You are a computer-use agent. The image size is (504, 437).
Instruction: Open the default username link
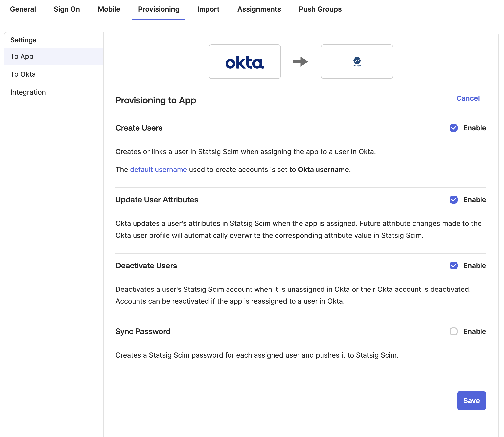[x=158, y=170]
